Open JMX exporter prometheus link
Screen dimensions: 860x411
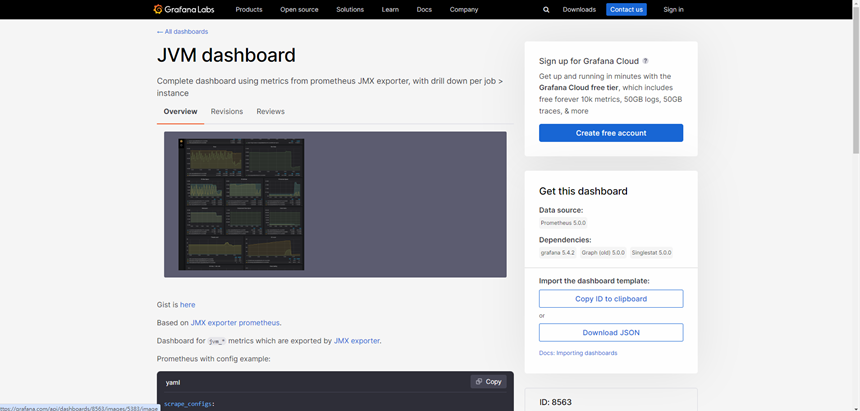point(235,323)
